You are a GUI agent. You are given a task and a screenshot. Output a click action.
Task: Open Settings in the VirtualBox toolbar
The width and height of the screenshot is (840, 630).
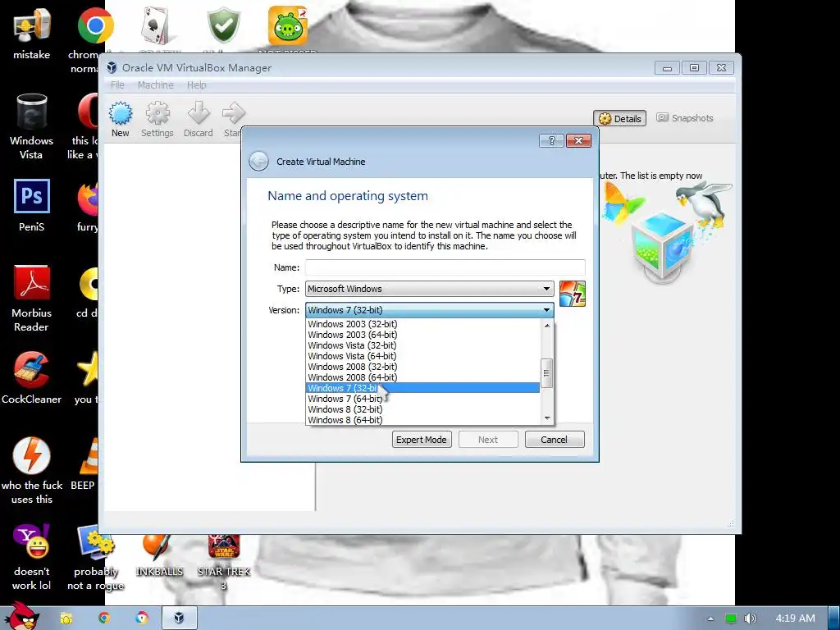tap(157, 119)
